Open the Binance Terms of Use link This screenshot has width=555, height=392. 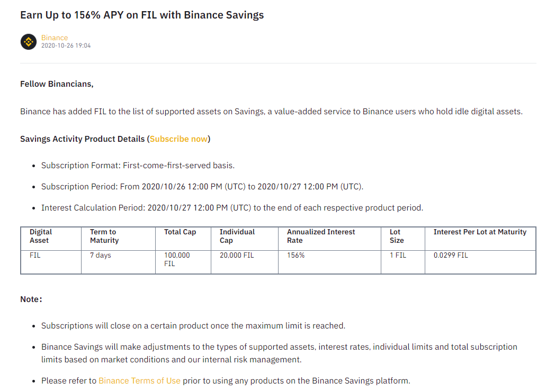[139, 381]
